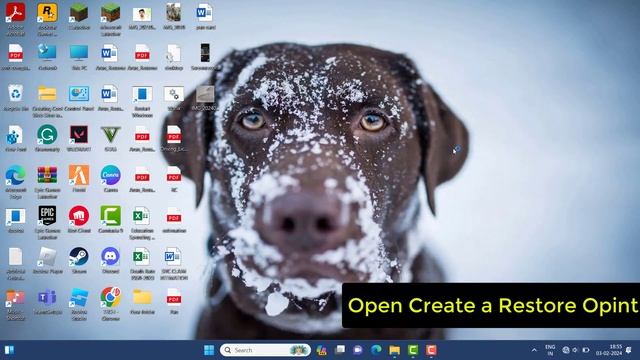Open the Canva desktop shortcut
Screen dimensions: 640x360
click(x=111, y=175)
